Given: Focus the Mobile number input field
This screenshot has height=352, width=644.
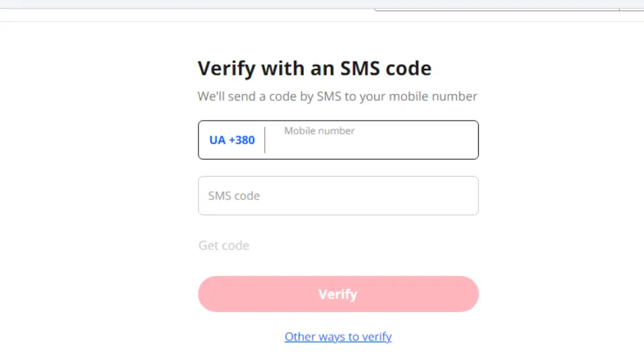Looking at the screenshot, I should click(x=371, y=140).
